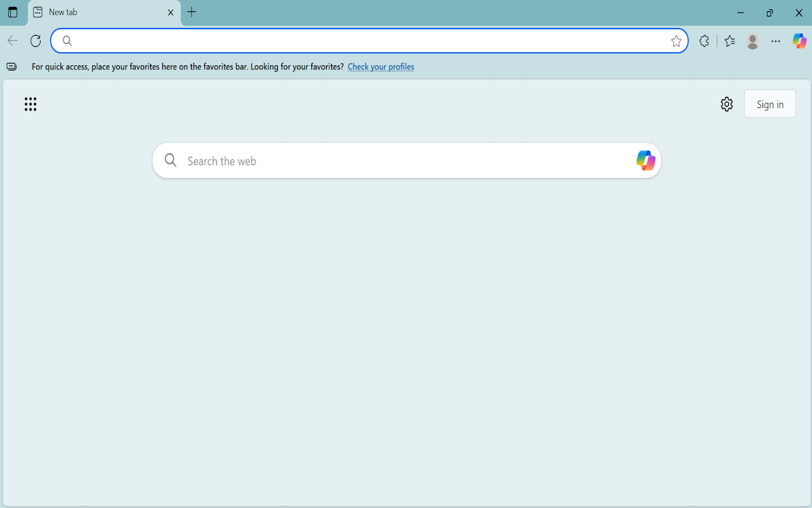This screenshot has height=508, width=812.
Task: Open the Extensions puzzle icon
Action: tap(704, 41)
